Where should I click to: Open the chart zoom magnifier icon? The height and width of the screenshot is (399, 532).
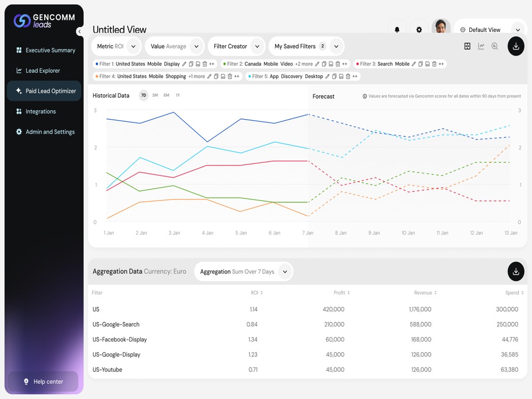click(495, 46)
